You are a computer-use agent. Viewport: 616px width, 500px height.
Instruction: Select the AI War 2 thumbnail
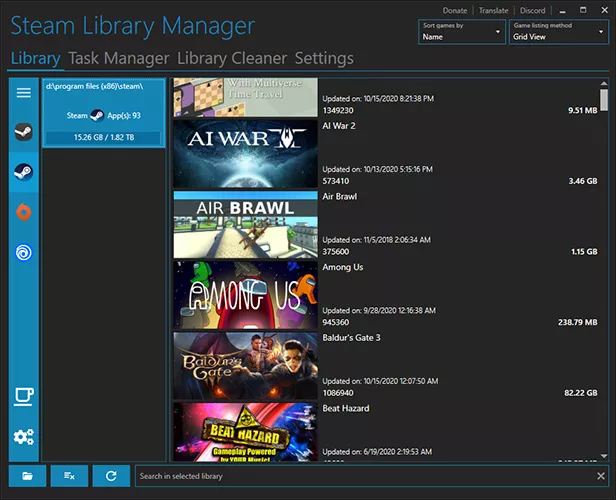point(246,154)
